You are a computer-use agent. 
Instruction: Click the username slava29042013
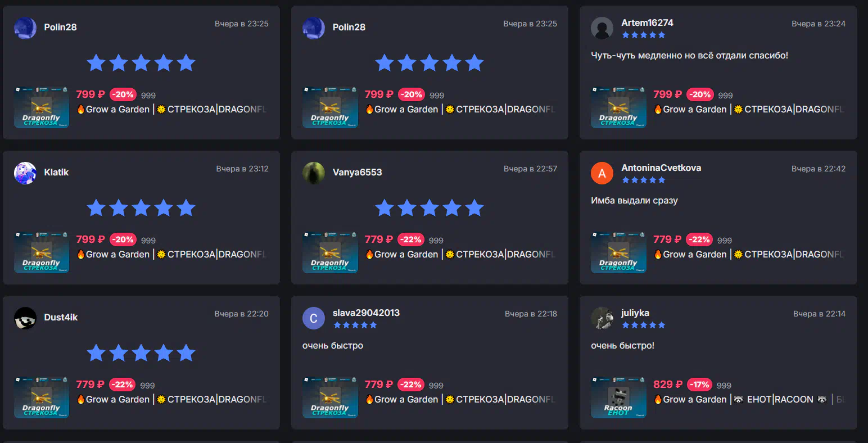[366, 313]
